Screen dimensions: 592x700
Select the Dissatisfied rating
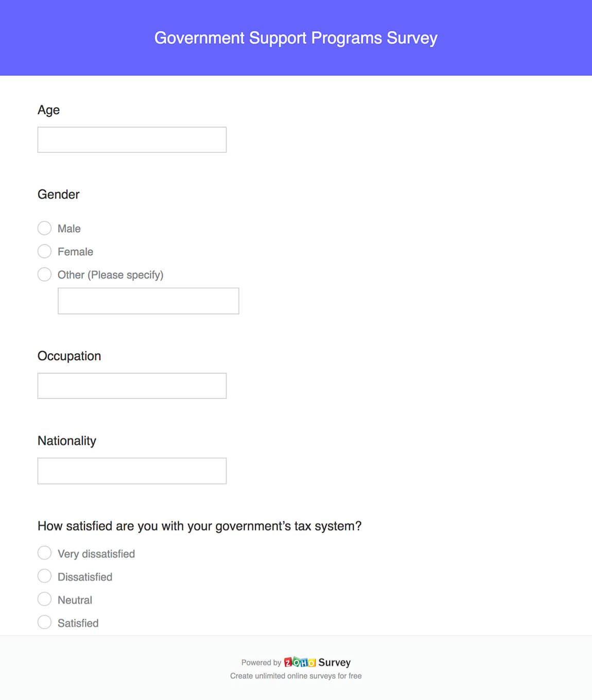click(x=44, y=575)
